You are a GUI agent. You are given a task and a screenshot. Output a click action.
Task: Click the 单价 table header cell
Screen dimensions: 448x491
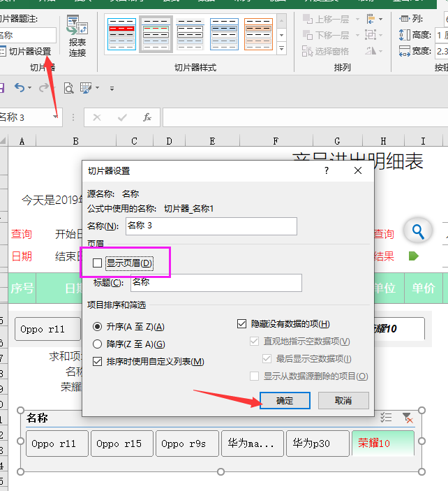pyautogui.click(x=424, y=288)
